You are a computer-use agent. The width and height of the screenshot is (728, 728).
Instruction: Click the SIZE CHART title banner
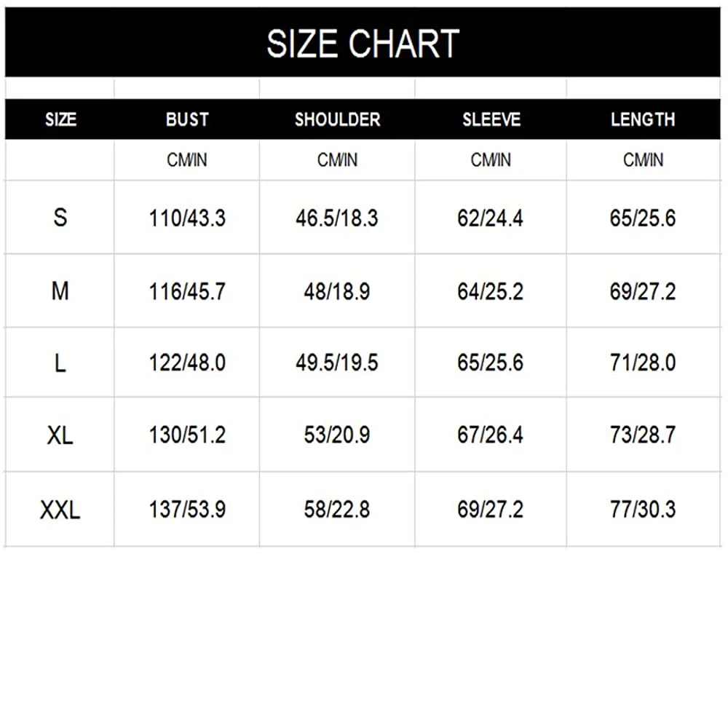coord(363,43)
